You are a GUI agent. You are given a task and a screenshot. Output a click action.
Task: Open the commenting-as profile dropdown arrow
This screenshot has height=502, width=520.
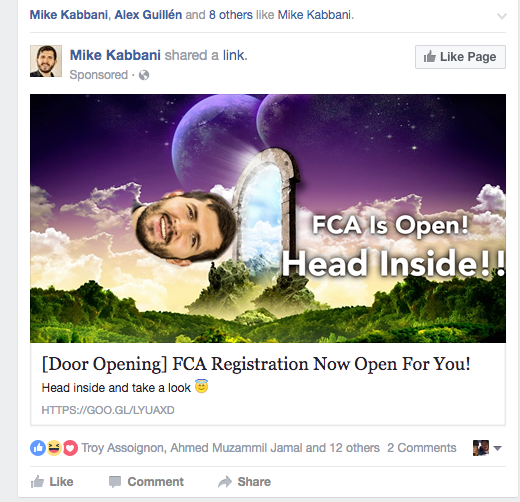[x=497, y=448]
